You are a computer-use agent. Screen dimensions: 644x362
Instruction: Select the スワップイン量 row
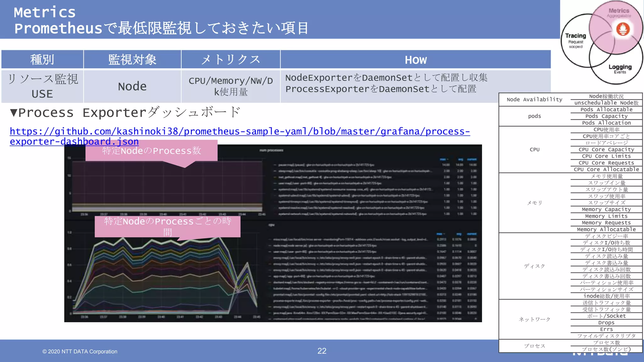[606, 183]
